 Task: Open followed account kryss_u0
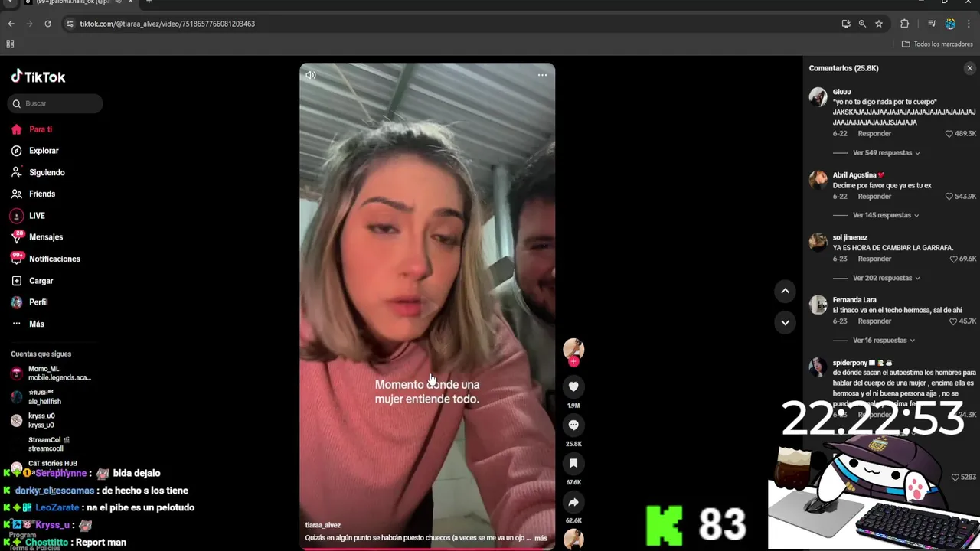[34, 420]
